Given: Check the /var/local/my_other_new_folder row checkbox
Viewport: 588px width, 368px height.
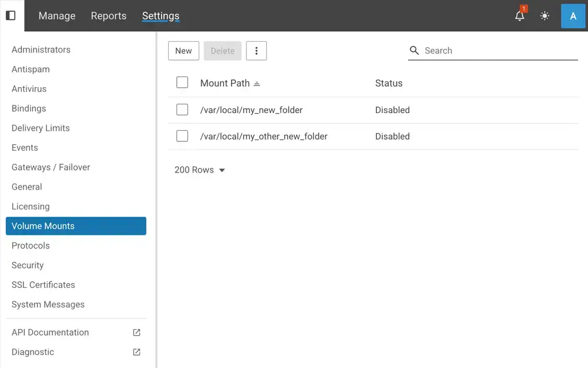Looking at the screenshot, I should tap(182, 136).
